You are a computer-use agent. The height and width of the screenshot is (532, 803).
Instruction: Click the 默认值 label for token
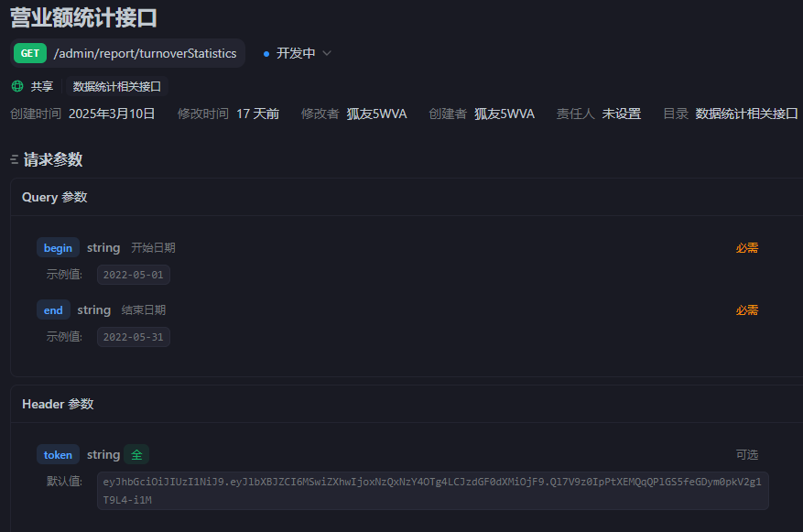64,482
